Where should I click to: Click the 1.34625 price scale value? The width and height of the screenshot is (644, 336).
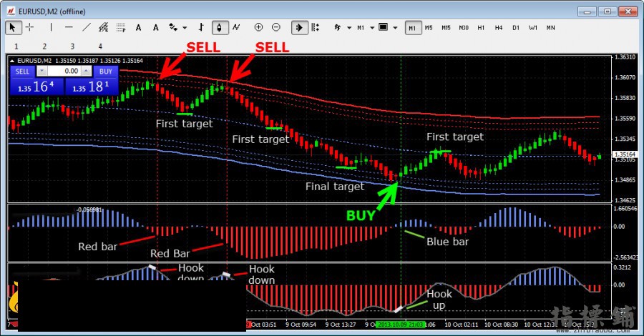[625, 200]
